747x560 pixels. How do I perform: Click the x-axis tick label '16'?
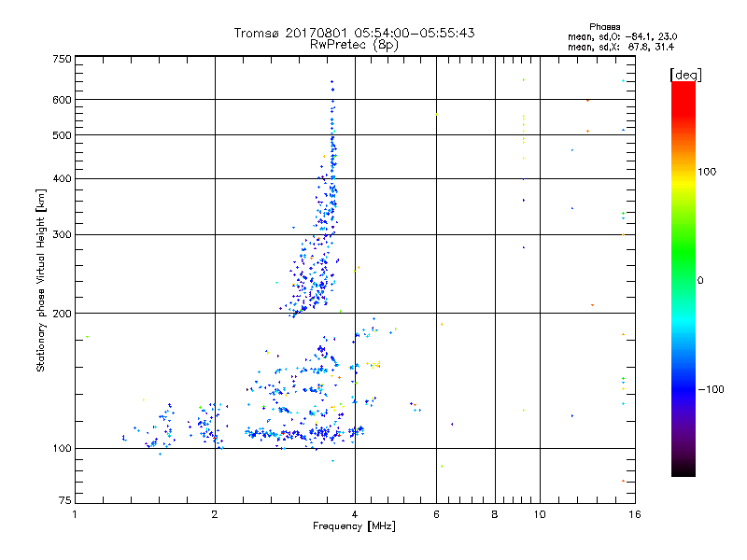635,514
